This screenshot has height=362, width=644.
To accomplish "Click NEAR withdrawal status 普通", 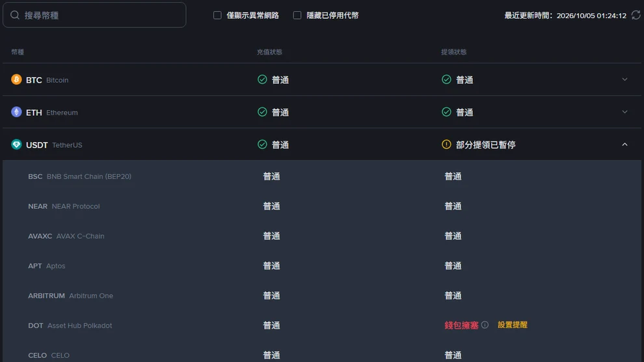I will coord(453,206).
